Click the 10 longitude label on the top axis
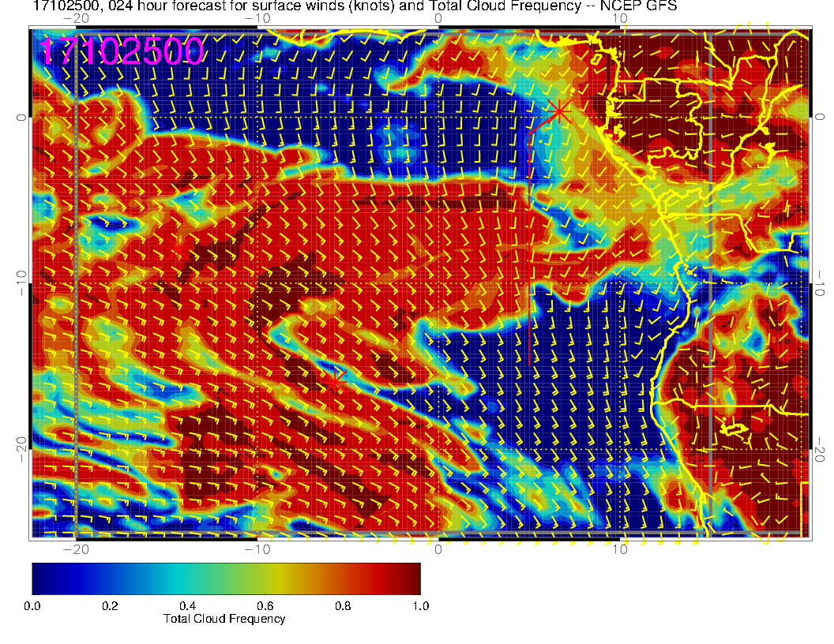 [620, 18]
